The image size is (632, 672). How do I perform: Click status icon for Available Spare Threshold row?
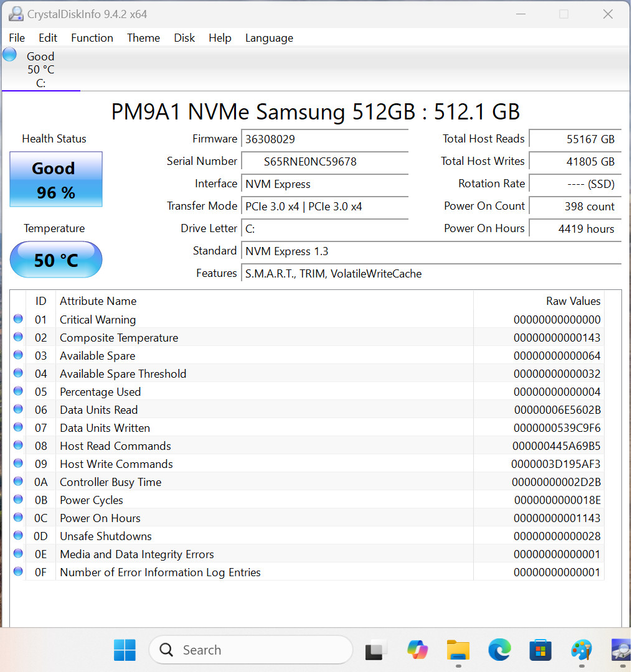(x=18, y=373)
